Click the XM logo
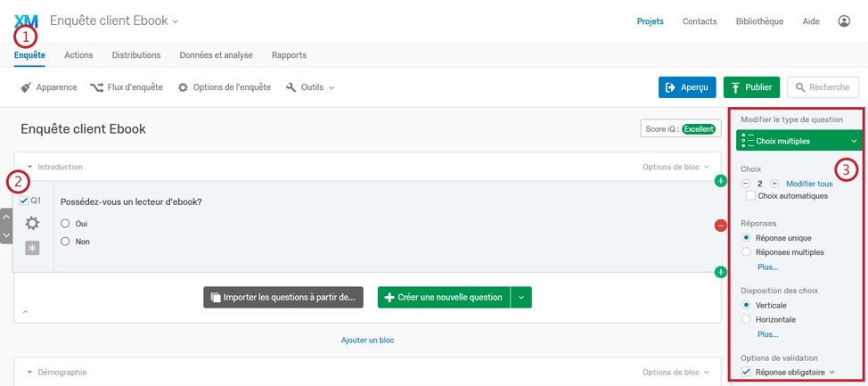Screen dimensions: 868x386 coord(26,21)
